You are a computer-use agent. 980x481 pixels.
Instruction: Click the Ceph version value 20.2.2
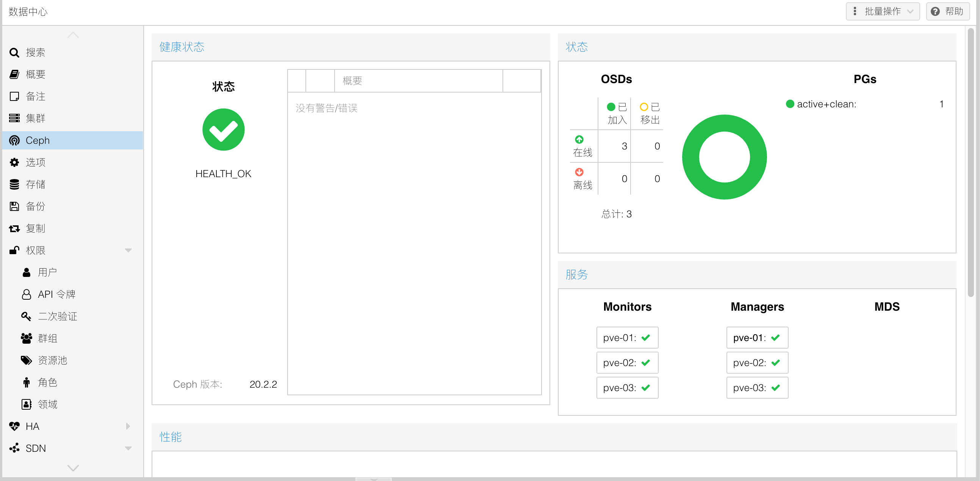[263, 384]
